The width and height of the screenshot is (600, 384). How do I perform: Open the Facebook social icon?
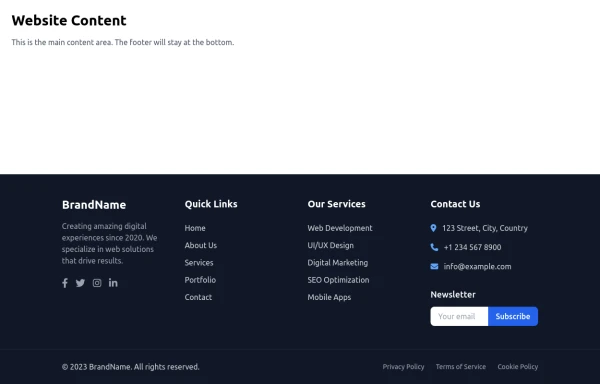coord(65,283)
